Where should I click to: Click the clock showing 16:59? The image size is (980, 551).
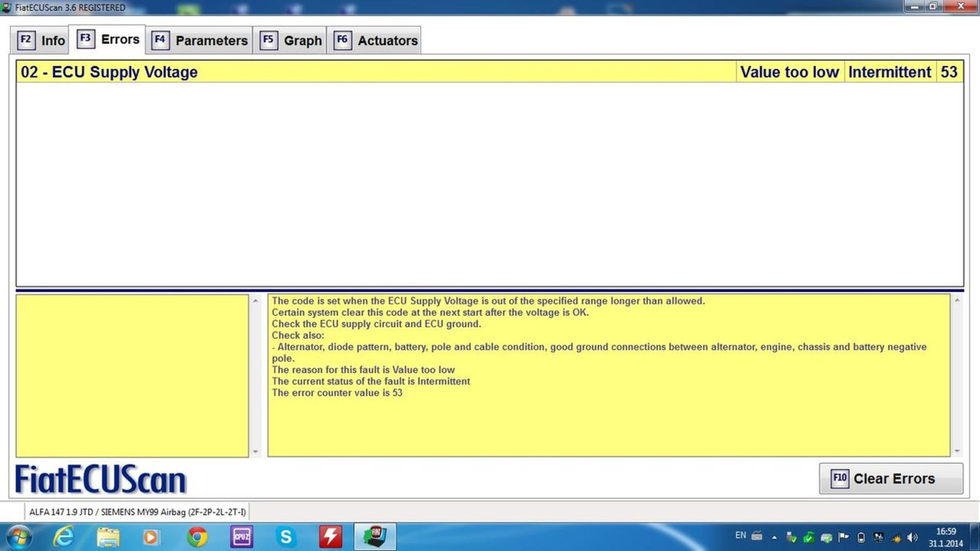click(946, 537)
